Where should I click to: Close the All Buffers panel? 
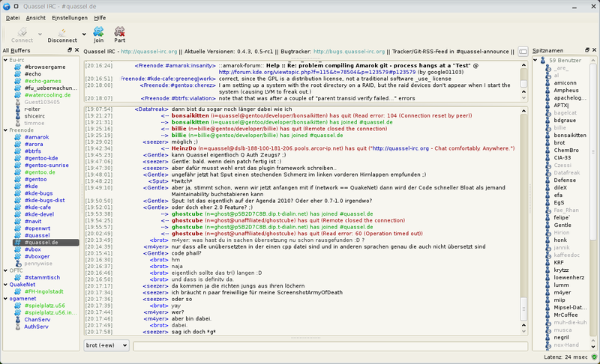(77, 50)
